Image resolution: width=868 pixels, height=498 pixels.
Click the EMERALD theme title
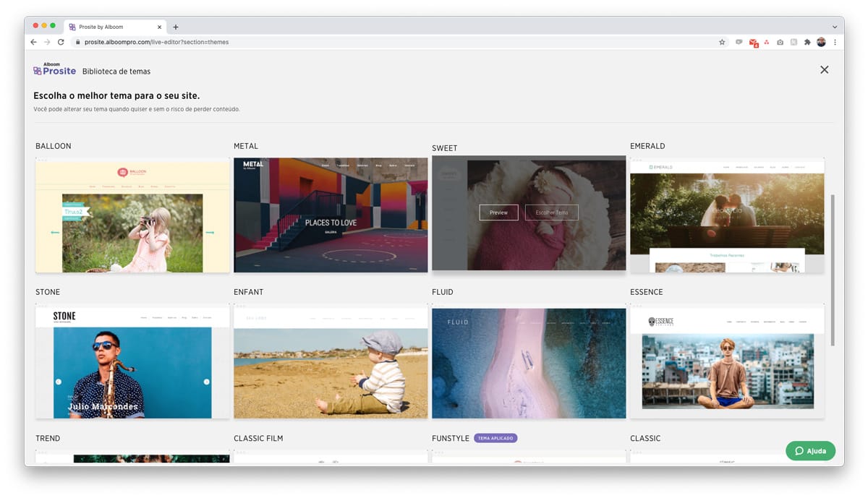647,146
